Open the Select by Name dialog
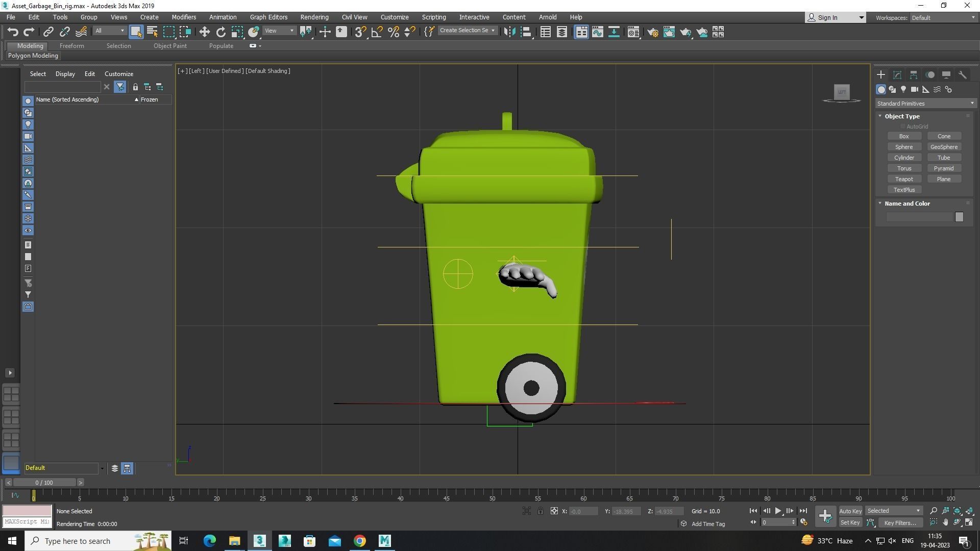 click(152, 32)
